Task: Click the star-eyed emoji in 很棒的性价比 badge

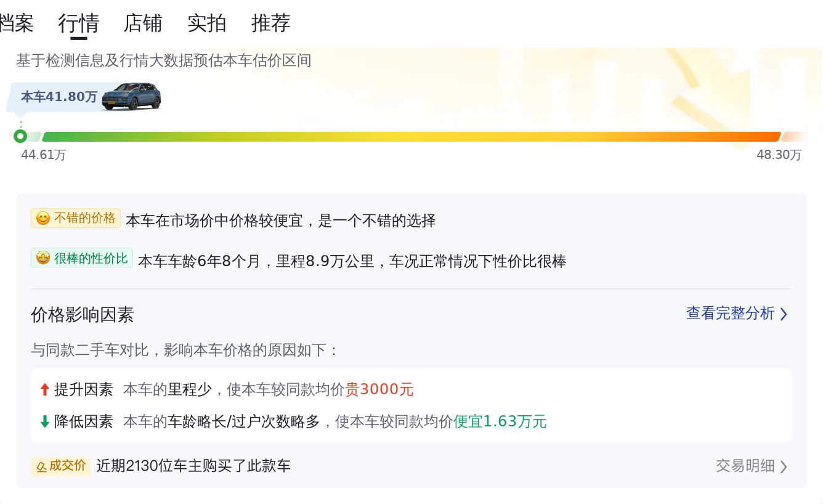Action: [x=43, y=258]
